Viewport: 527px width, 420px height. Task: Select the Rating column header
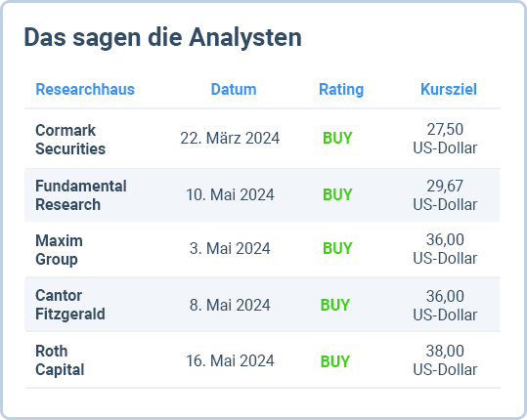click(341, 89)
